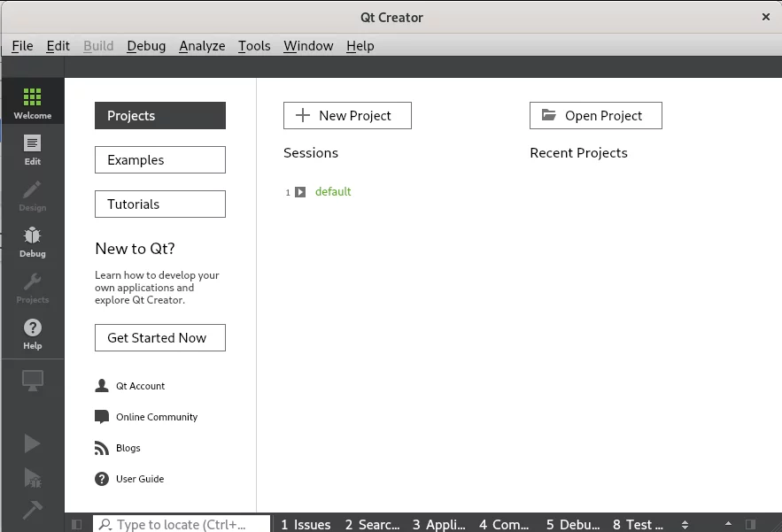The image size is (782, 532).
Task: Switch to Welcome mode in the sidebar
Action: tap(33, 101)
